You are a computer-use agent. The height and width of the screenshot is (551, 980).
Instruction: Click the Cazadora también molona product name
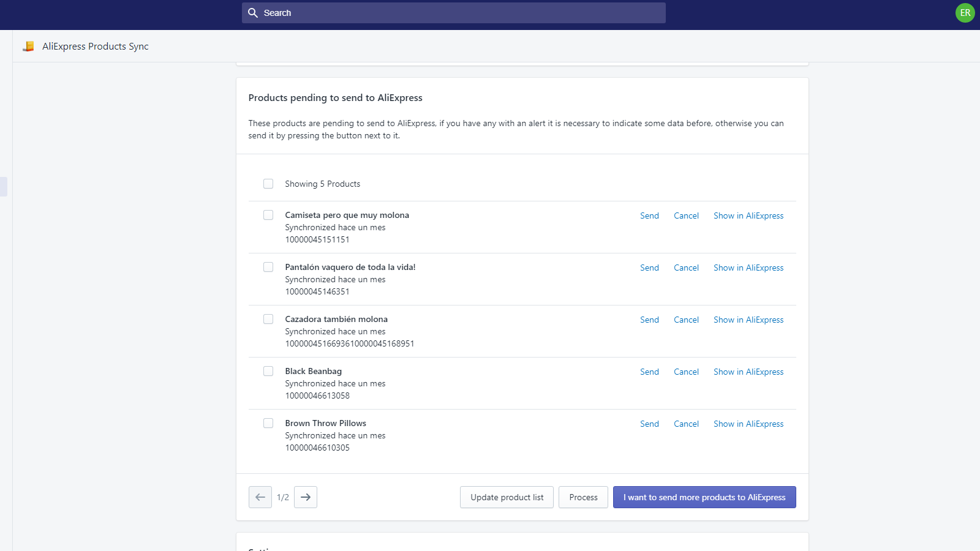336,319
